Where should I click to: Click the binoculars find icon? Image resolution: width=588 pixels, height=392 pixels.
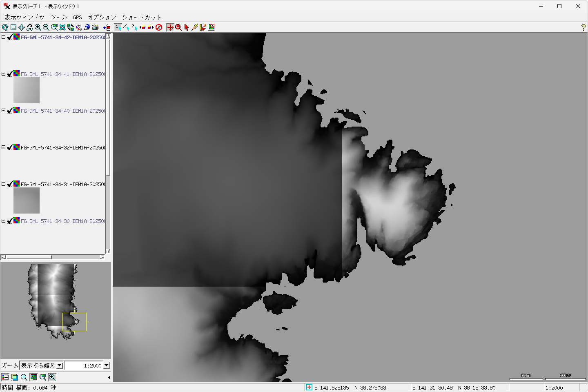pyautogui.click(x=30, y=27)
